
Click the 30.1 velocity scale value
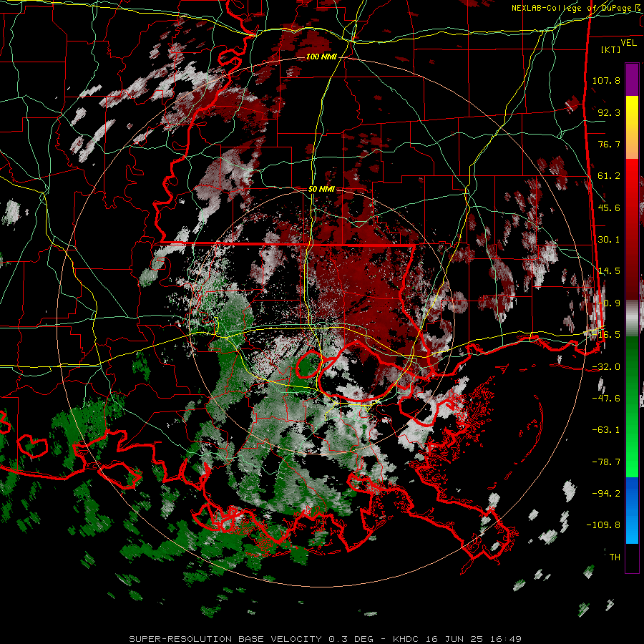click(609, 240)
